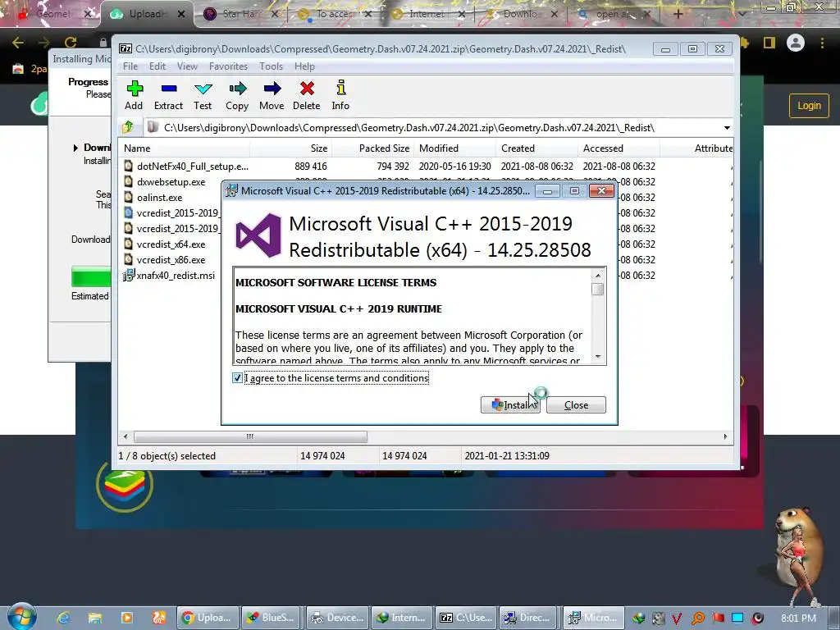Select oalinst.exe in the file list

(160, 198)
